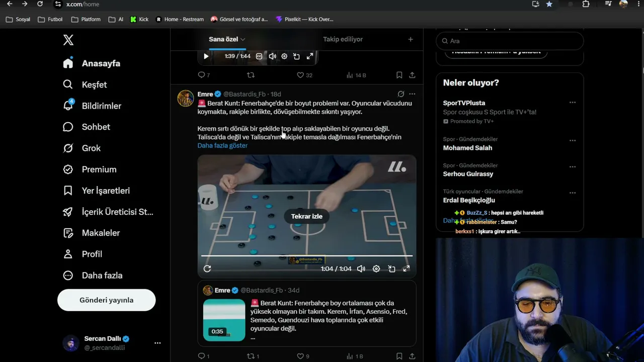644x362 pixels.
Task: Open more options for Mohamed Salah trend
Action: (572, 140)
